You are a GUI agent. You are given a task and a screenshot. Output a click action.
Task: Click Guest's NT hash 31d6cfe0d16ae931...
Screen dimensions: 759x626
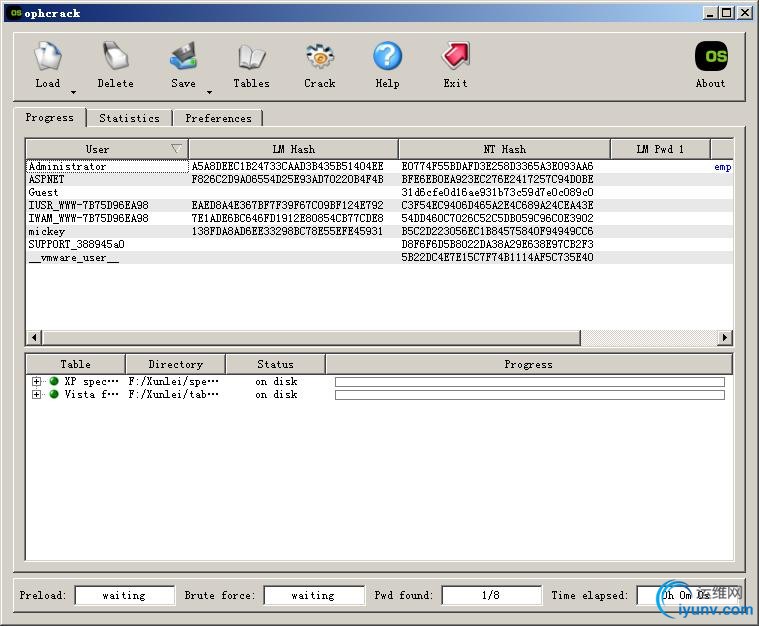pos(497,192)
